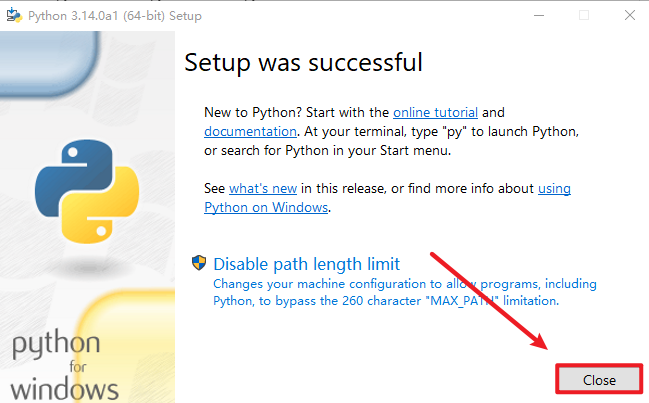Image resolution: width=649 pixels, height=403 pixels.
Task: Select "Disable path length limit" option
Action: pyautogui.click(x=306, y=264)
